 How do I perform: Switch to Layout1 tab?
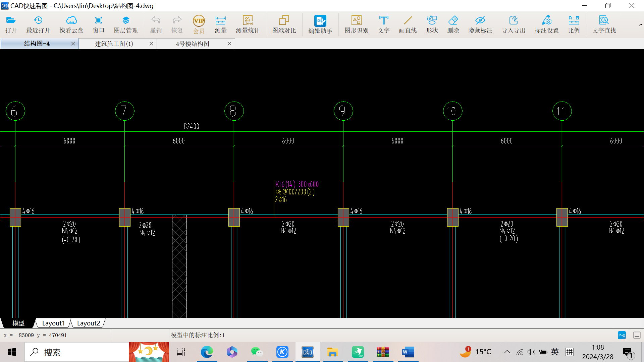(x=53, y=323)
